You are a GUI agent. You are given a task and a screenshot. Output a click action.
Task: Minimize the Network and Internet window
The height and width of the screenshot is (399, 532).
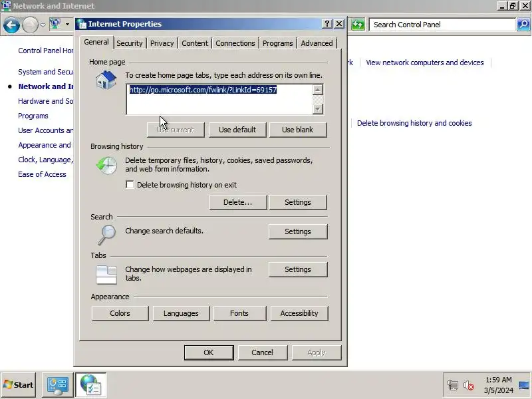point(503,6)
